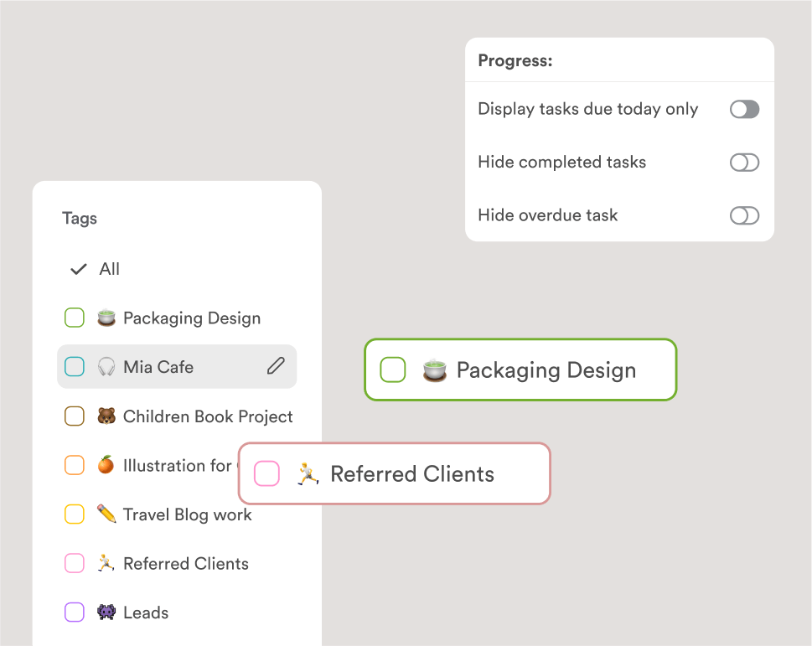The width and height of the screenshot is (812, 646).
Task: Enable Display tasks due today only
Action: pyautogui.click(x=743, y=109)
